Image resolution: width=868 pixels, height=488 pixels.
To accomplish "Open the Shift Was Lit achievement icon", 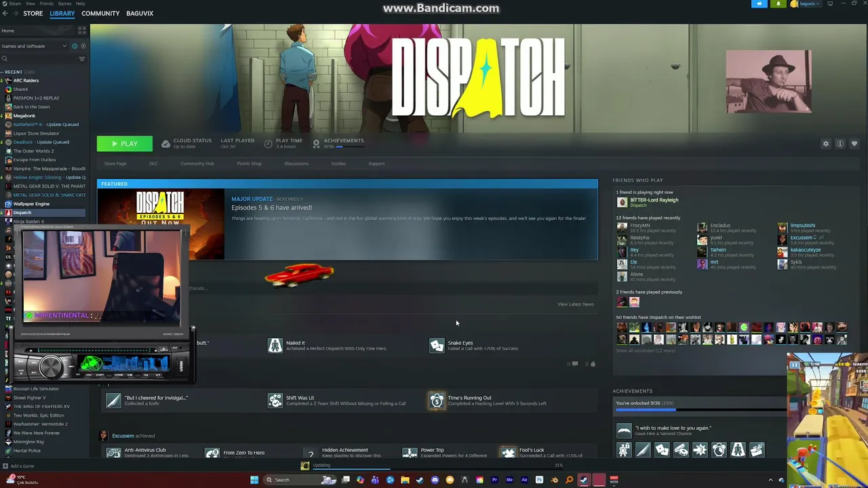I will pos(275,401).
